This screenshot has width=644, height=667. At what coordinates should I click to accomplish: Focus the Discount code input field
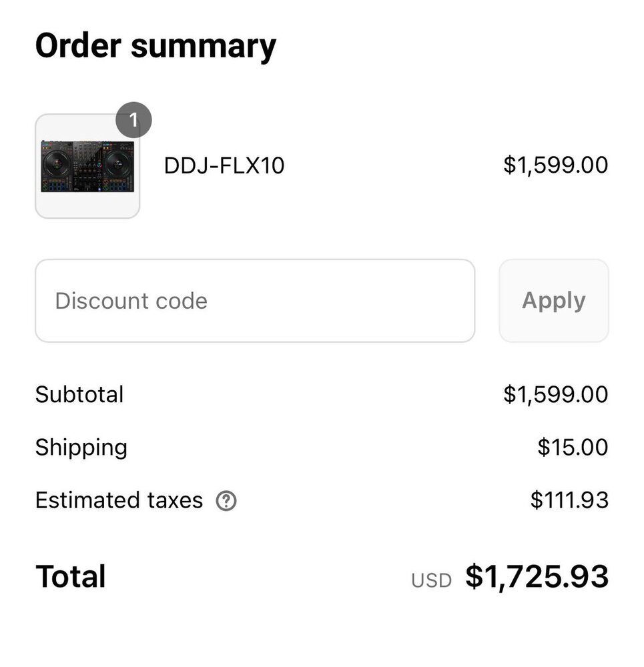254,301
